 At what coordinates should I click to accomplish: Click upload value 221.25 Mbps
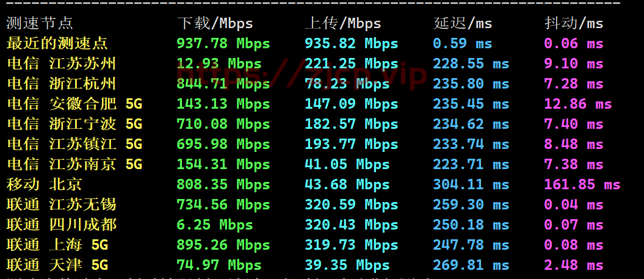click(352, 63)
